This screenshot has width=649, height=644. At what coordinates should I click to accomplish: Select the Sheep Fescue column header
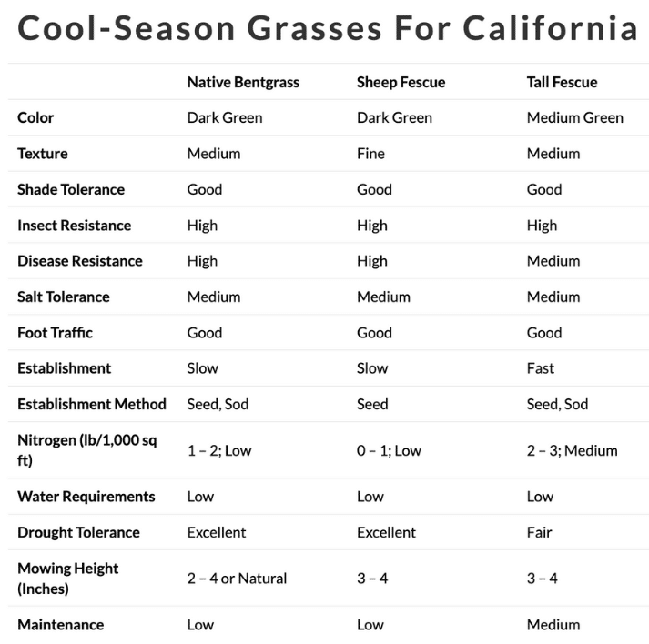[401, 82]
